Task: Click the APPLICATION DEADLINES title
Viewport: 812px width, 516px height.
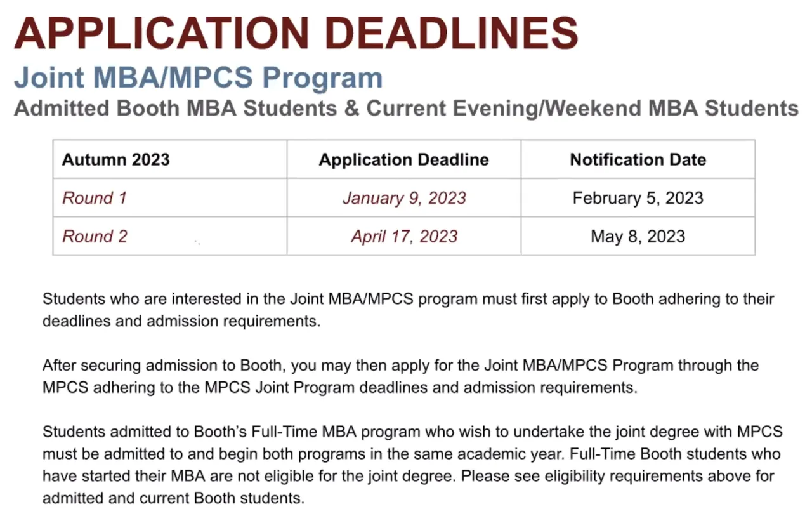Action: (296, 32)
